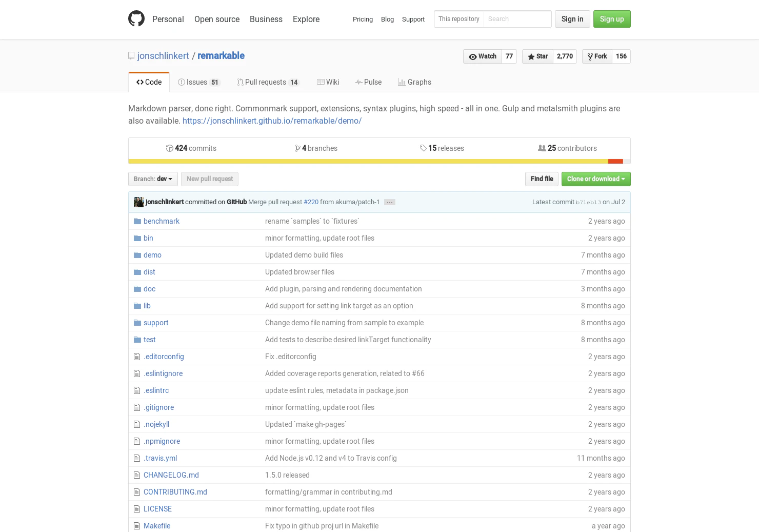Switch to the Code tab
Viewport: 759px width, 532px height.
click(149, 82)
